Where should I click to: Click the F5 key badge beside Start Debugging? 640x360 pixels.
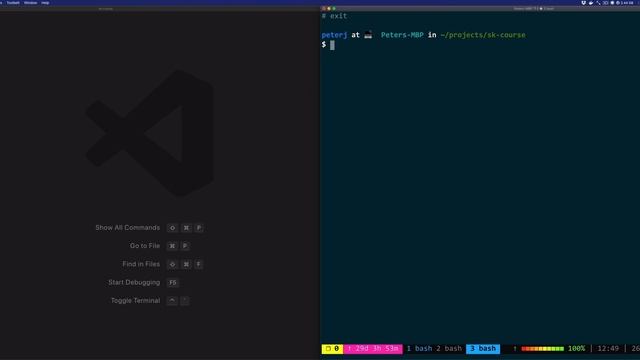click(x=173, y=282)
